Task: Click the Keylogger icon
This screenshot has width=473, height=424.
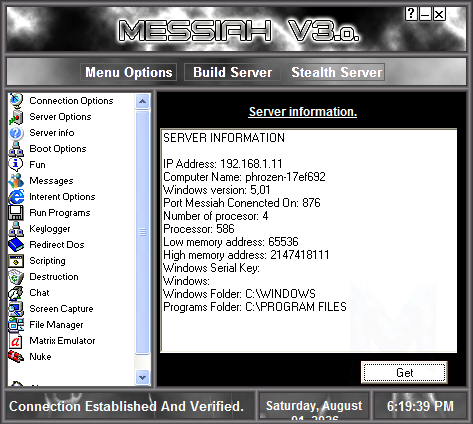Action: click(x=16, y=229)
